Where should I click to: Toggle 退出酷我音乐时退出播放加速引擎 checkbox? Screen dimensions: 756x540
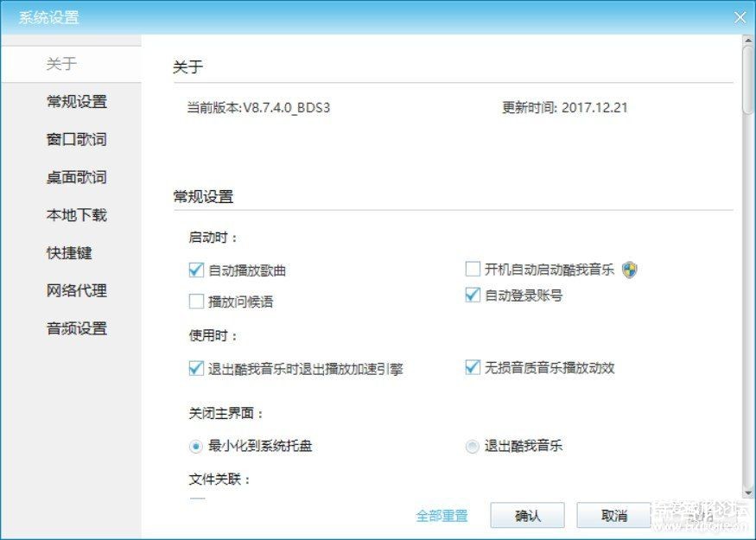pyautogui.click(x=196, y=368)
